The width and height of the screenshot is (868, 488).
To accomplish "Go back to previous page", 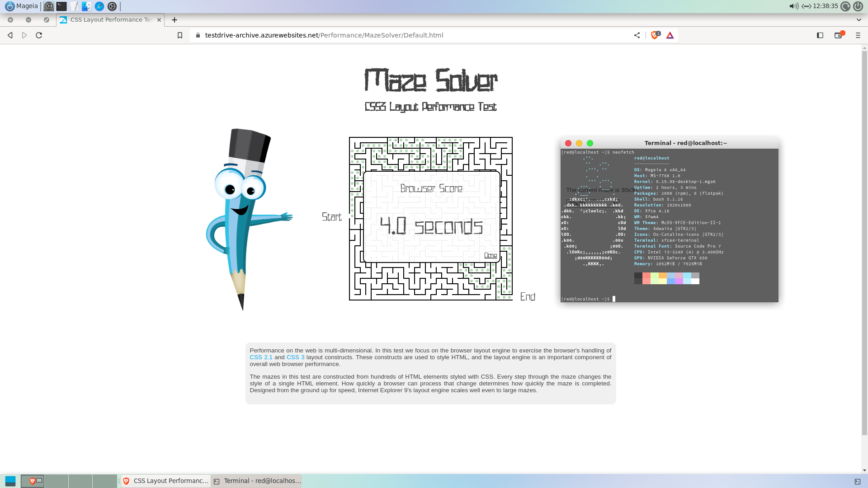I will point(10,35).
